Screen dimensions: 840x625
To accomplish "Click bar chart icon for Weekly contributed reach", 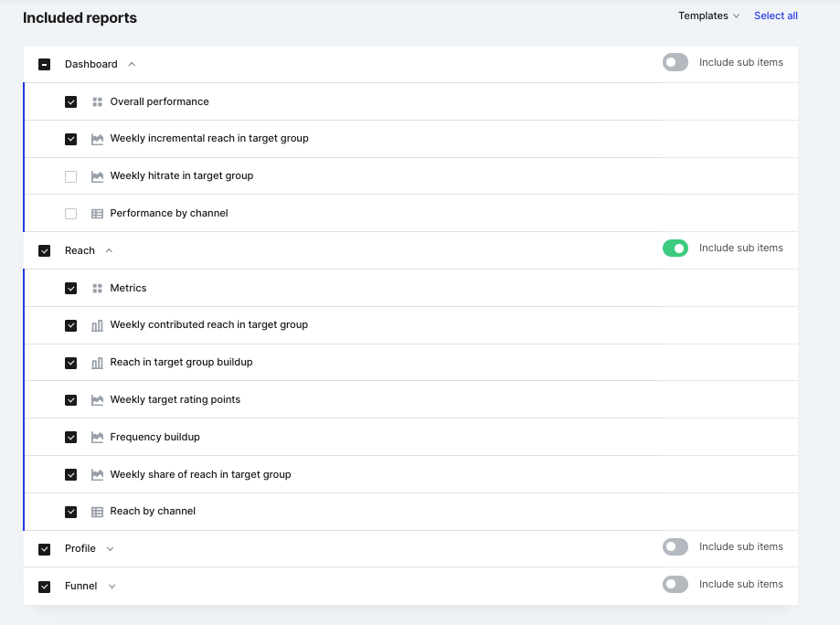I will pyautogui.click(x=97, y=325).
